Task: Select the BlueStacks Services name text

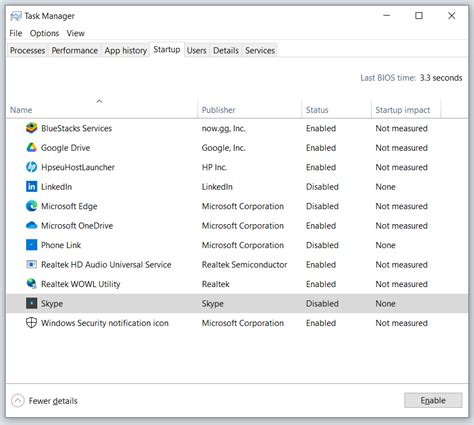Action: [76, 128]
